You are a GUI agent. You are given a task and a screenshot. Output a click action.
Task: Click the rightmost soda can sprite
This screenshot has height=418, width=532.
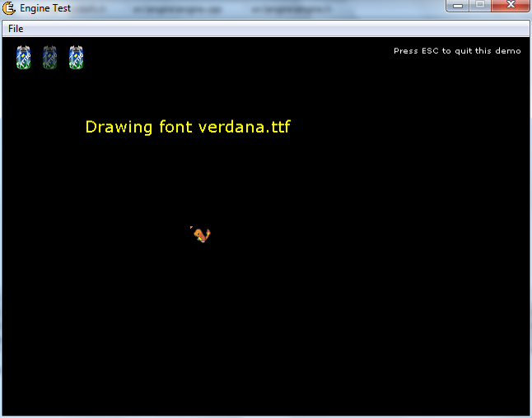[x=76, y=58]
